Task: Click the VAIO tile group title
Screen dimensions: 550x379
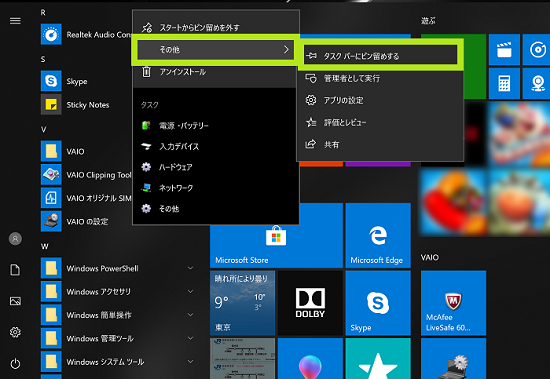Action: click(430, 257)
